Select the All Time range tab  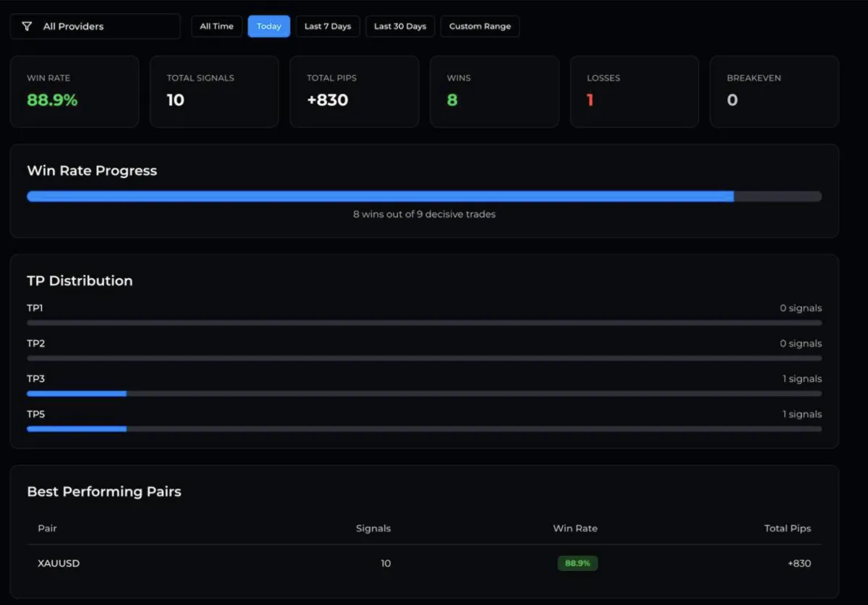217,27
